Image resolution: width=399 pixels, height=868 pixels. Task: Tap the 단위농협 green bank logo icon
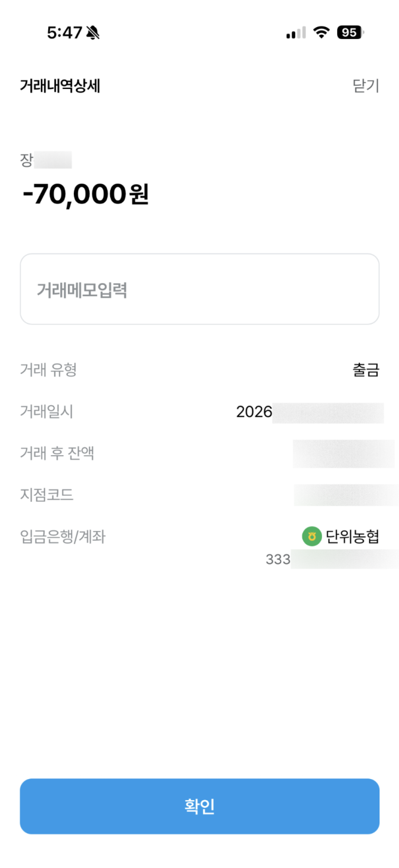[x=312, y=536]
